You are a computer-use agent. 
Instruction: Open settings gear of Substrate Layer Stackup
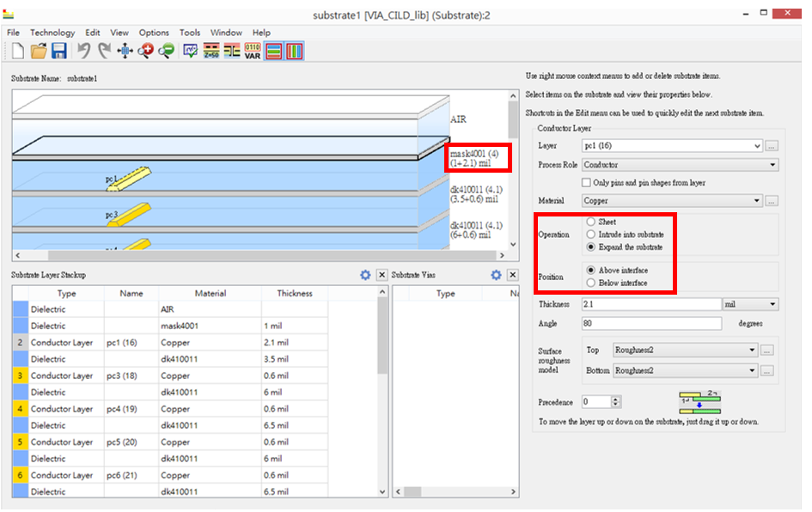point(365,275)
